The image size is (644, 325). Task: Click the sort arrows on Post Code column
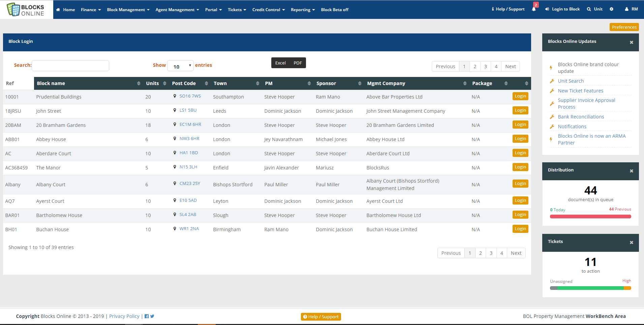tap(206, 83)
